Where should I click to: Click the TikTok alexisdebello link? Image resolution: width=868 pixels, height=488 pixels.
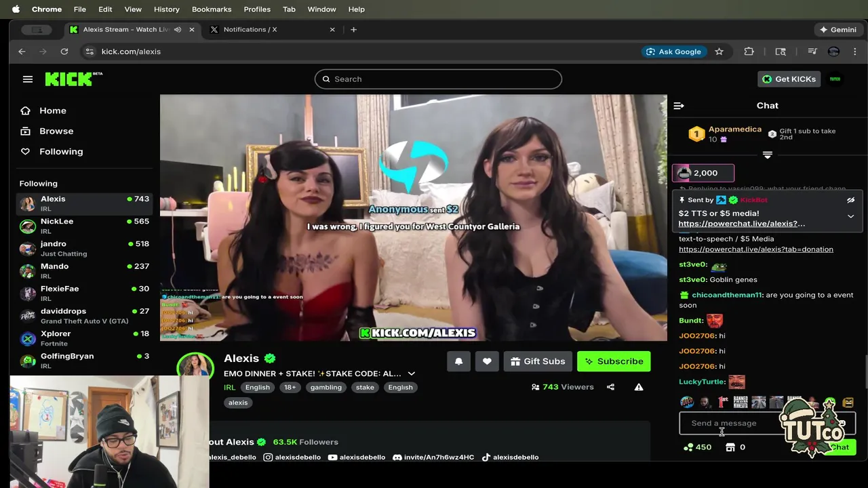510,457
